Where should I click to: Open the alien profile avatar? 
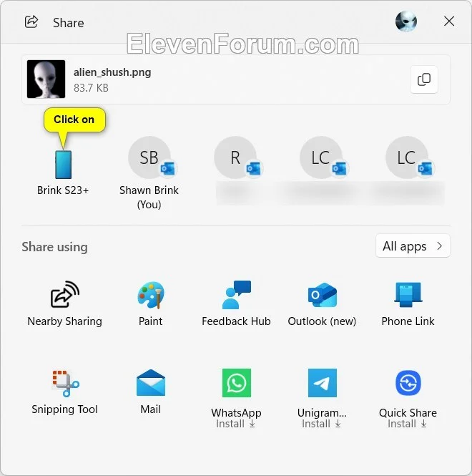point(406,21)
